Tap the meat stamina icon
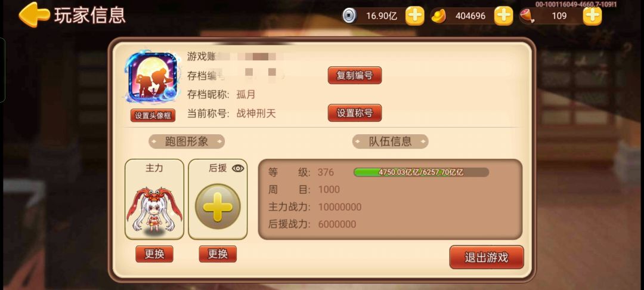The height and width of the screenshot is (290, 644). click(x=527, y=16)
